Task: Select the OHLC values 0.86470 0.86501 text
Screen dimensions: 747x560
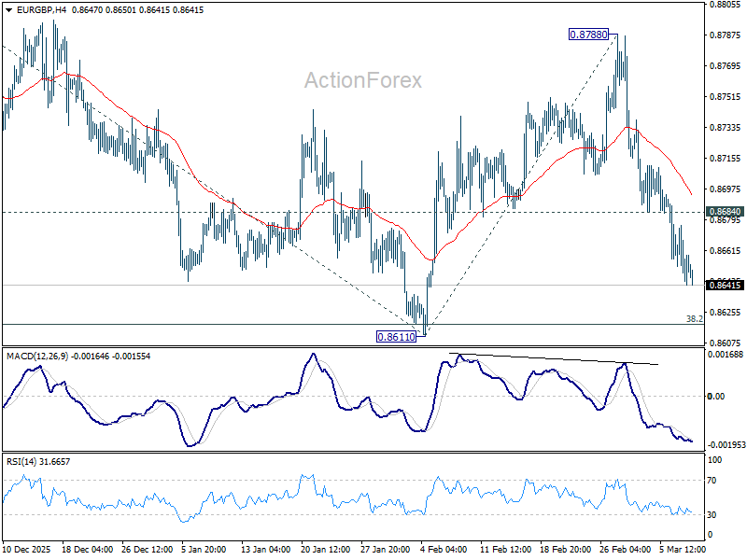Action: (104, 10)
